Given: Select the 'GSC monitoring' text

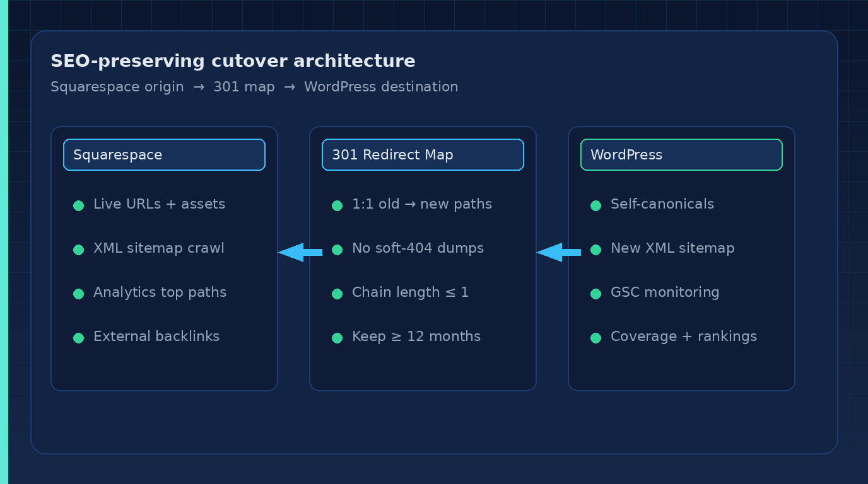Looking at the screenshot, I should 665,292.
